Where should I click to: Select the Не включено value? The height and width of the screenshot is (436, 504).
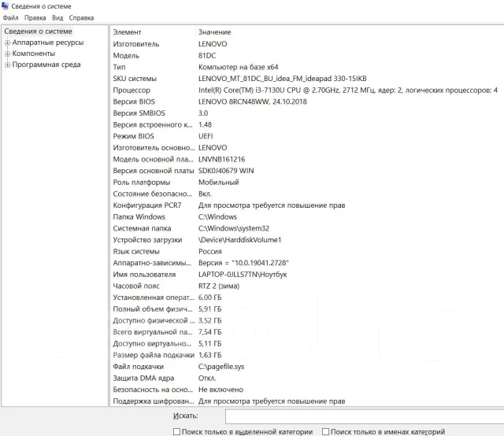point(220,390)
